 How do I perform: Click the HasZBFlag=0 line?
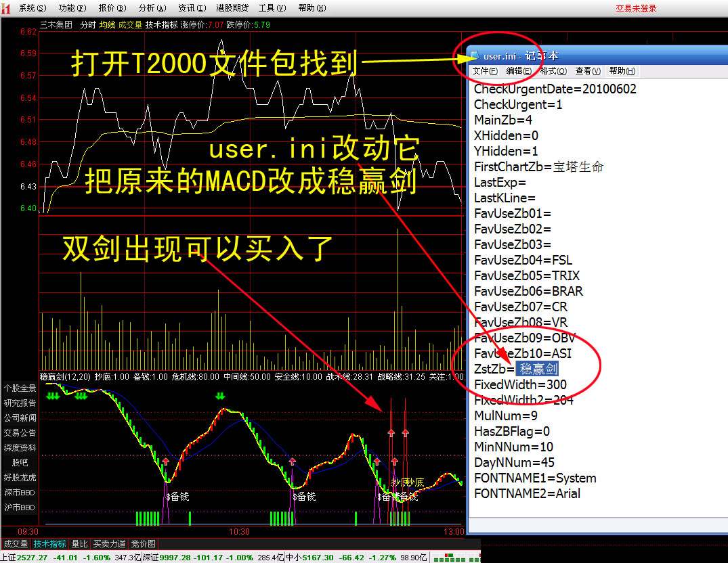pos(512,432)
